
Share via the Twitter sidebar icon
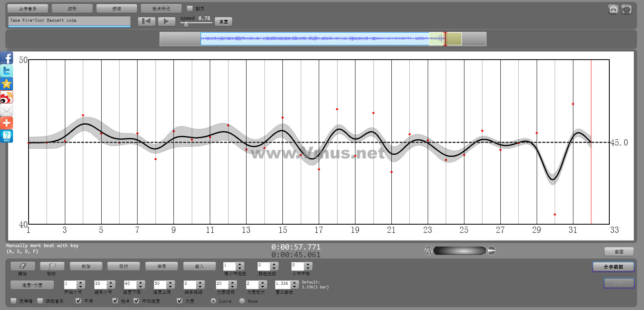pyautogui.click(x=7, y=71)
